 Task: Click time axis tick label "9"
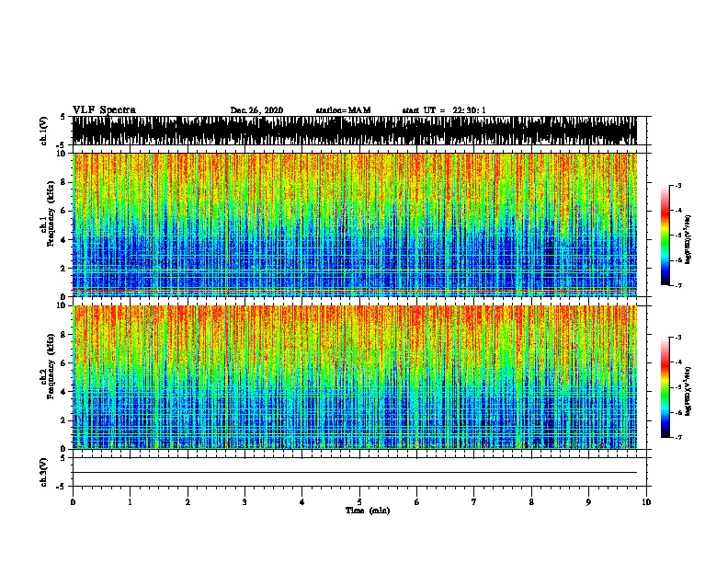[x=588, y=501]
